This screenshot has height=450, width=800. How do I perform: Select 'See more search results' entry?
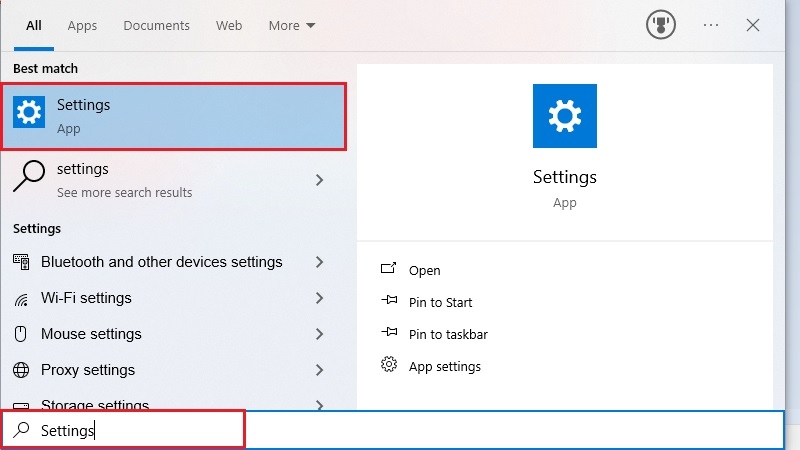pos(124,192)
